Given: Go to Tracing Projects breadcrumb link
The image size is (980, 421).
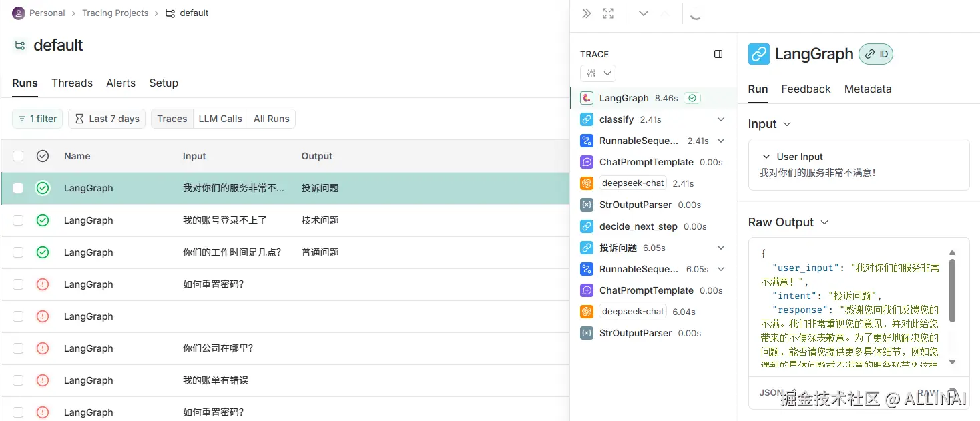Looking at the screenshot, I should [115, 13].
